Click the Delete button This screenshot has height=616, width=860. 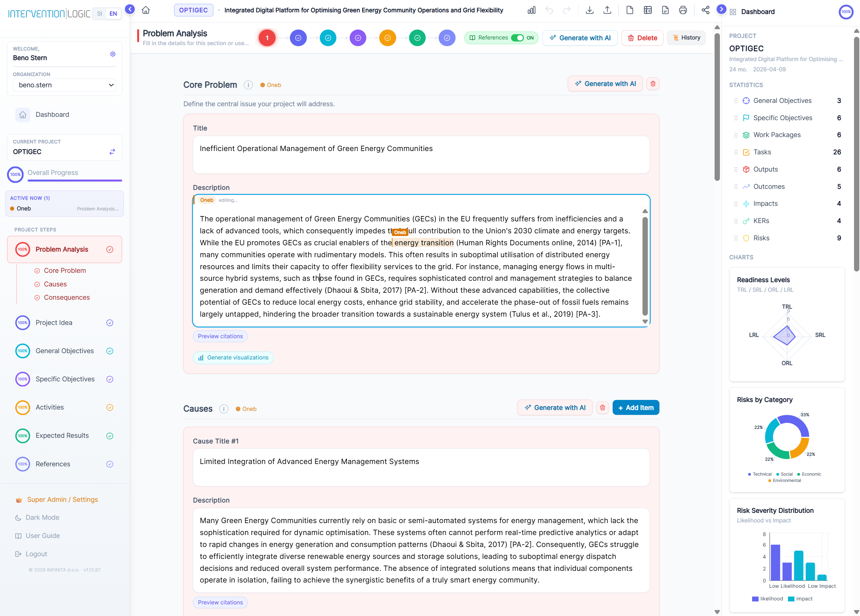pyautogui.click(x=642, y=38)
